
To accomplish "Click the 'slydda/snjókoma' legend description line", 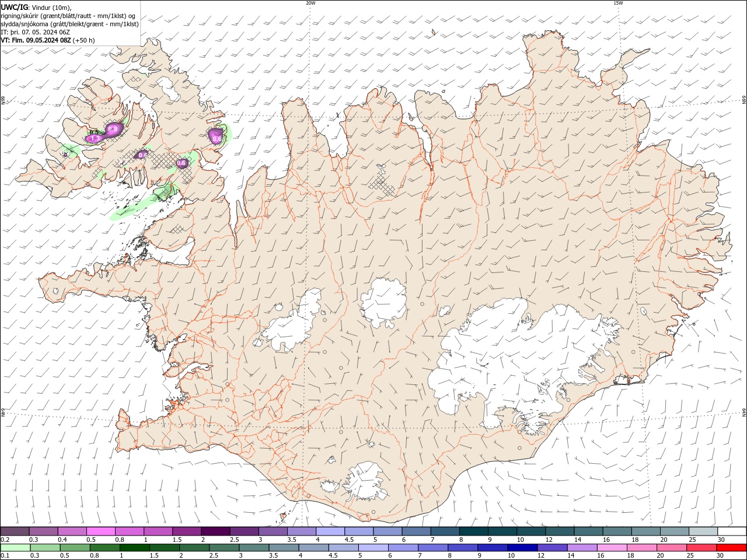I will point(69,24).
